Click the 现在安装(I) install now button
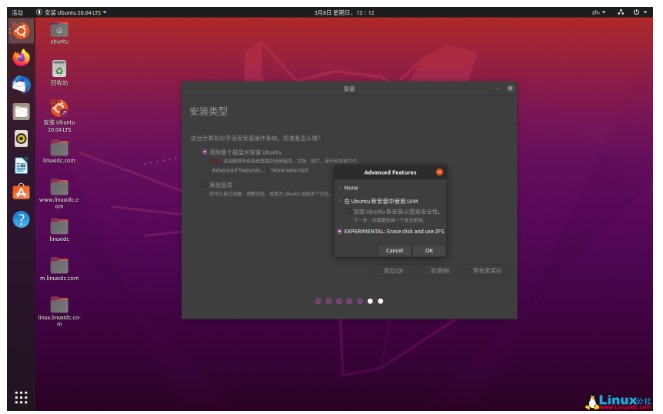This screenshot has width=663, height=414. (487, 270)
